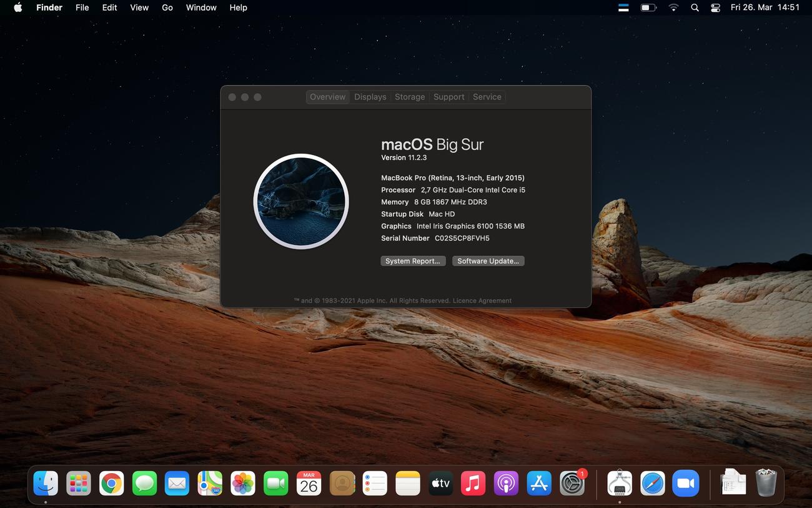Viewport: 812px width, 508px height.
Task: Open Launchpad in the dock
Action: (79, 483)
